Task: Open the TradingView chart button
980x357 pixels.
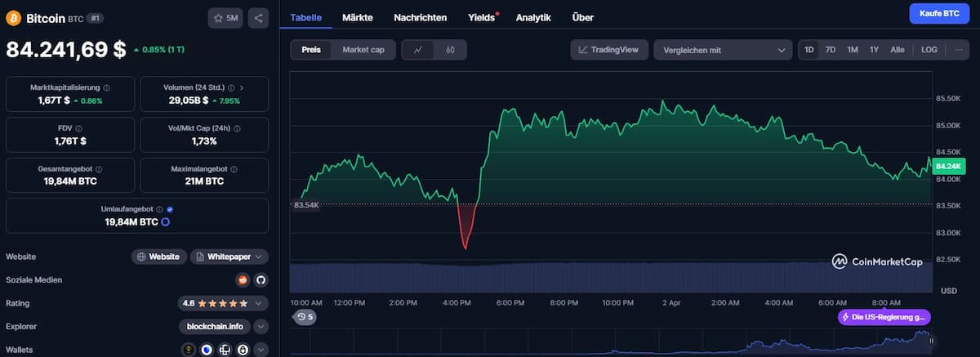Action: click(609, 50)
